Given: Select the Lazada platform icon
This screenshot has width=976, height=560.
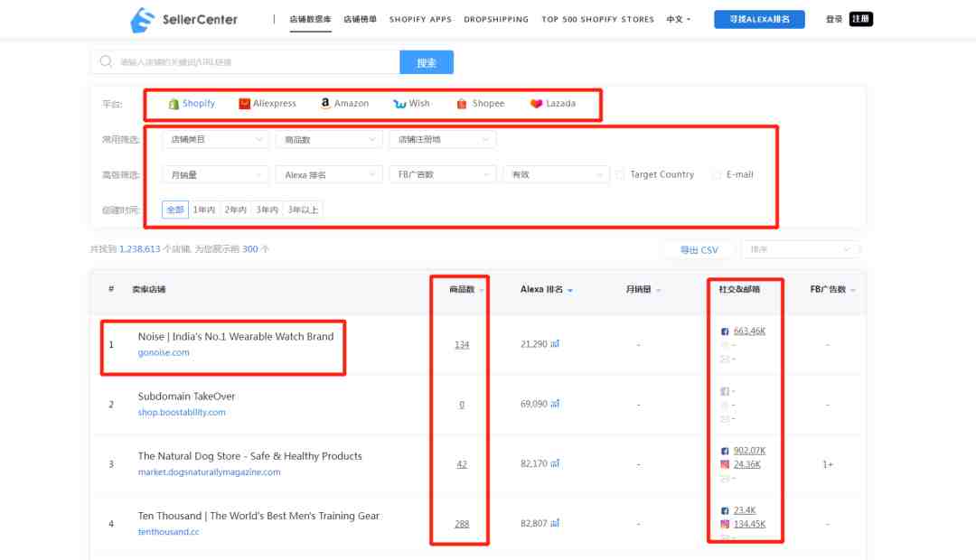Looking at the screenshot, I should coord(536,103).
